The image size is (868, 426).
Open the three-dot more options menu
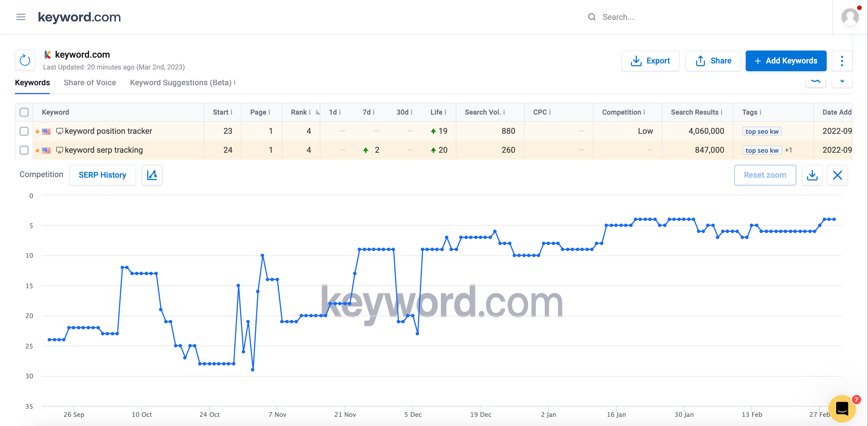click(842, 61)
